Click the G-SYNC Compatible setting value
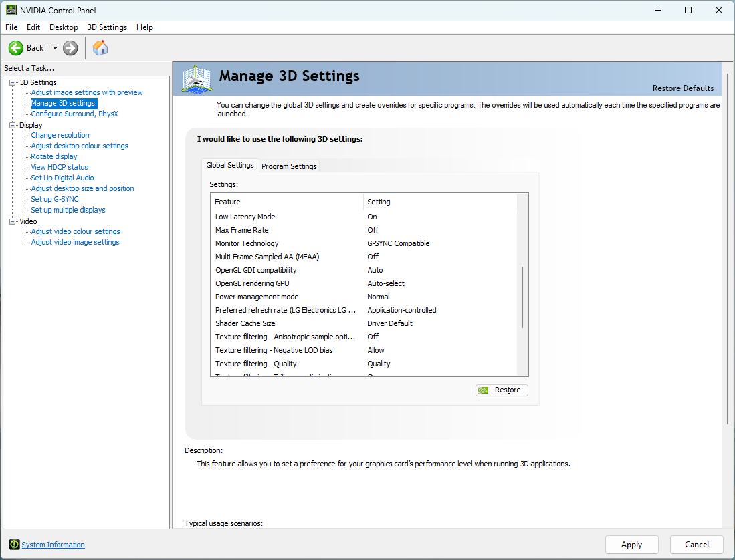Image resolution: width=735 pixels, height=560 pixels. coord(399,243)
